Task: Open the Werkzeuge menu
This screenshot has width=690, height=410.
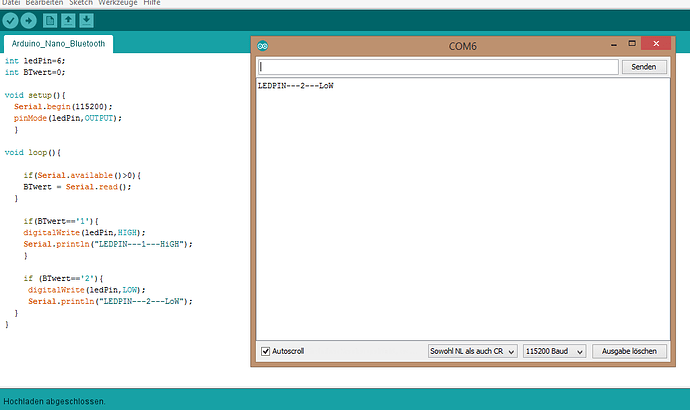Action: 118,3
